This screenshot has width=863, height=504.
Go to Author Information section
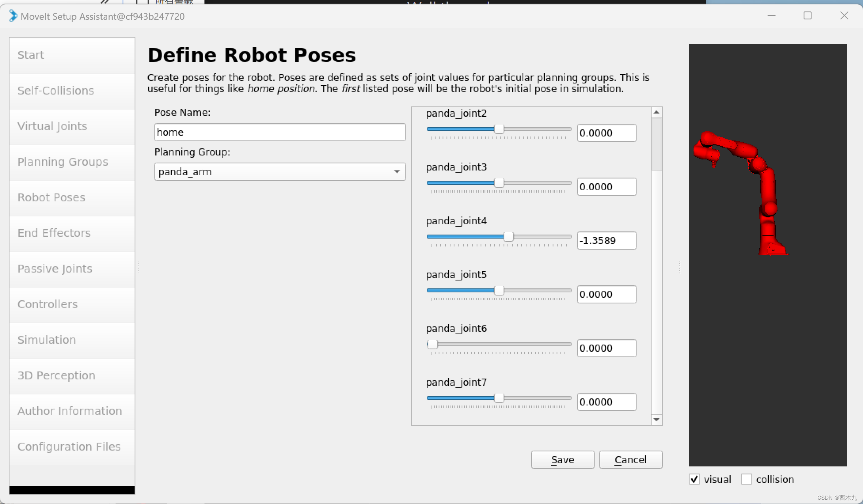[72, 411]
